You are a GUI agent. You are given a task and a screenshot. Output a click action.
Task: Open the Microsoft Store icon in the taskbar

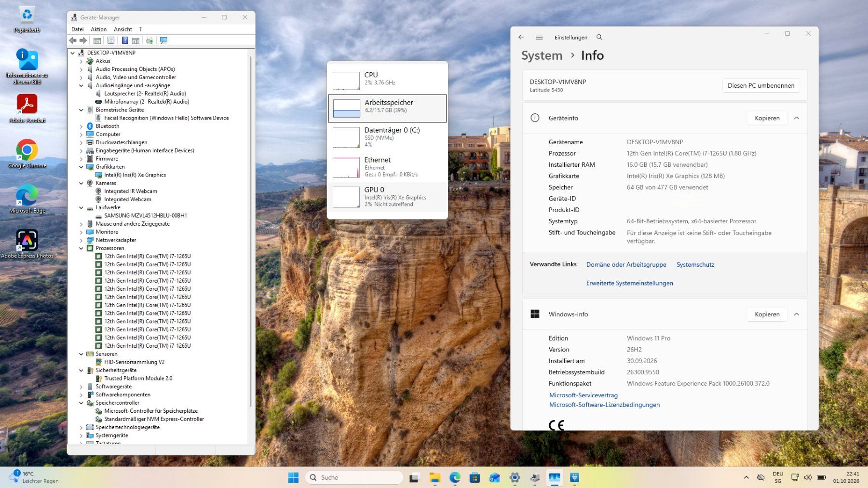coord(475,477)
